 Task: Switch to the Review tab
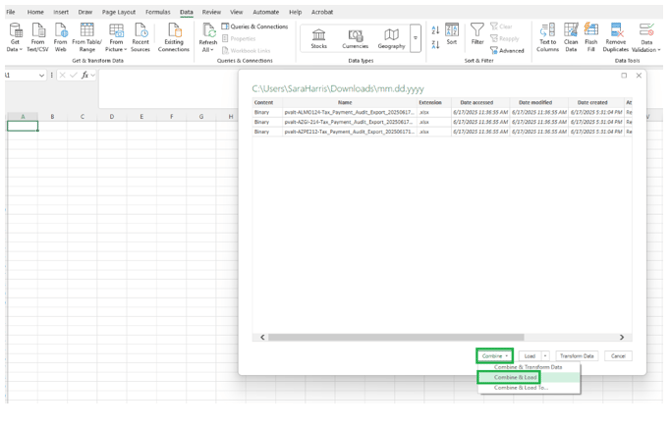tap(212, 12)
